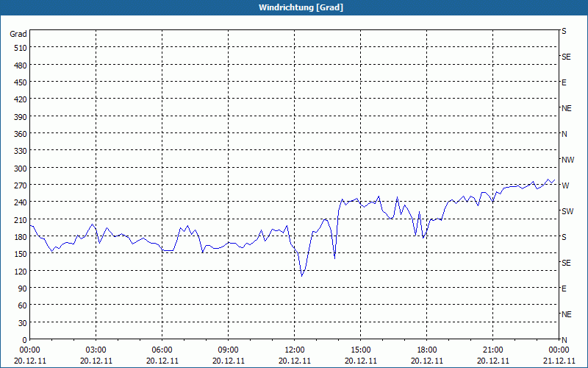Click 20.12.11 date under 09:00

point(228,361)
